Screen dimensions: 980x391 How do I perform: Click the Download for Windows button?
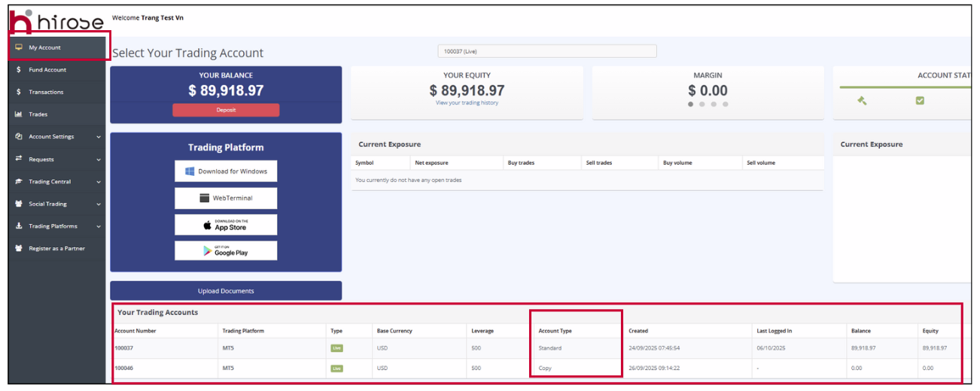tap(226, 171)
